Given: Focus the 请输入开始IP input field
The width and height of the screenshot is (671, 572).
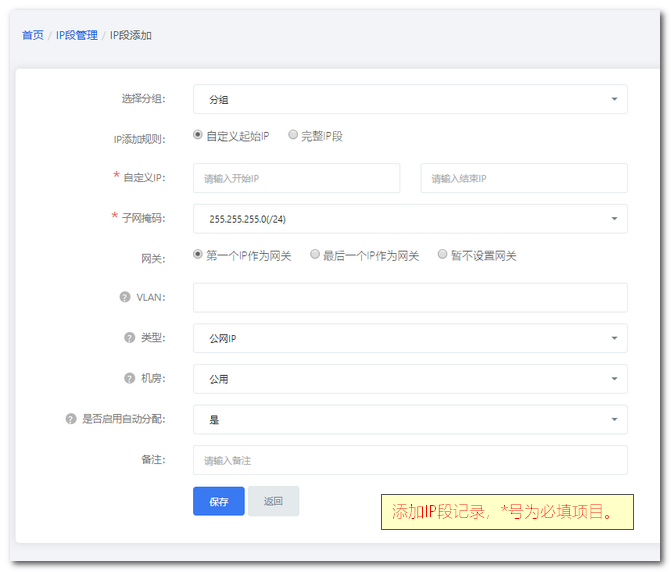Looking at the screenshot, I should (296, 178).
